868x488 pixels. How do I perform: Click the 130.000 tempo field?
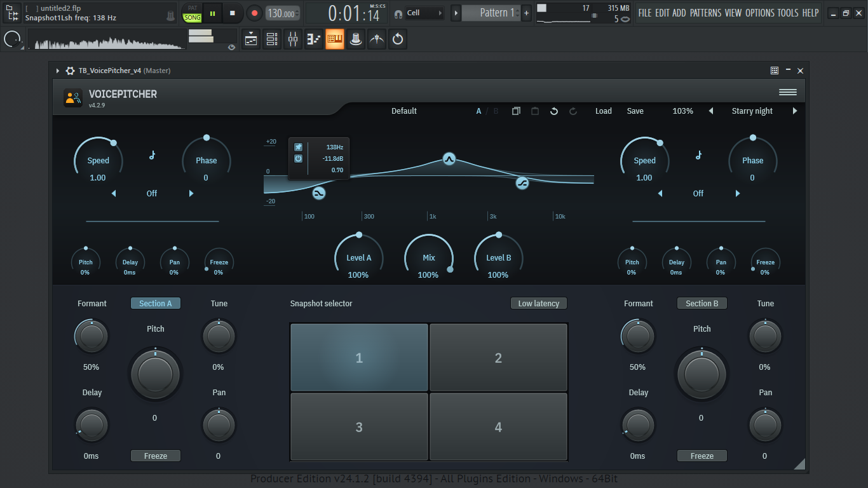[x=282, y=13]
